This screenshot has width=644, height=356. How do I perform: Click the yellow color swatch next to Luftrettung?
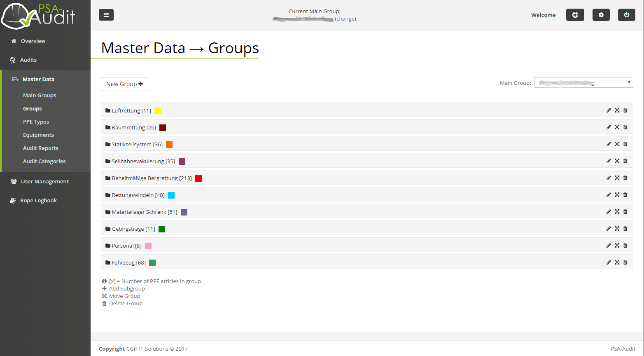(x=158, y=111)
